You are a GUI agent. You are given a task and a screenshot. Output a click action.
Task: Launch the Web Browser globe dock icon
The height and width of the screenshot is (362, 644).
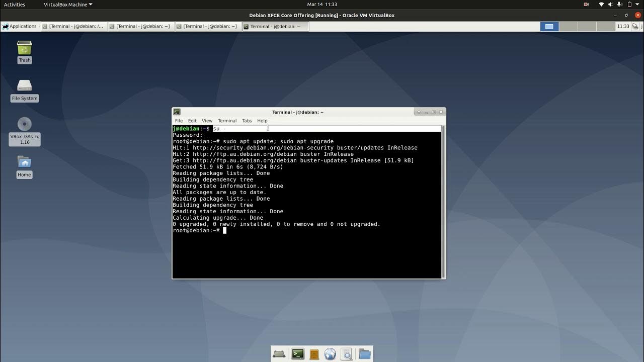coord(330,354)
